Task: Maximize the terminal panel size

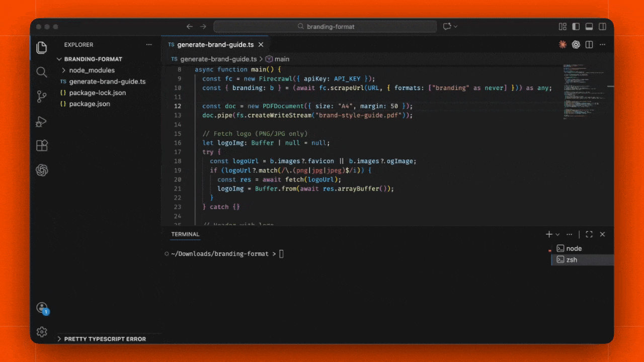Action: [589, 234]
